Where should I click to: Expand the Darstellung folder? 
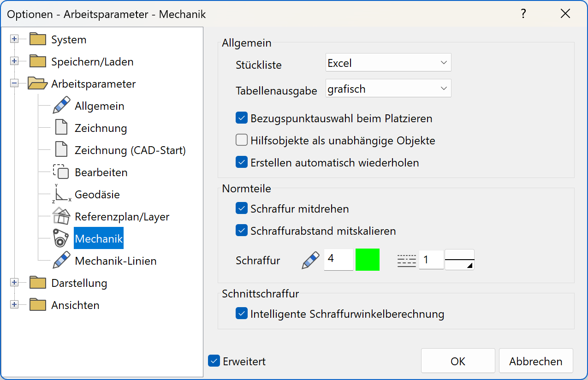(14, 283)
